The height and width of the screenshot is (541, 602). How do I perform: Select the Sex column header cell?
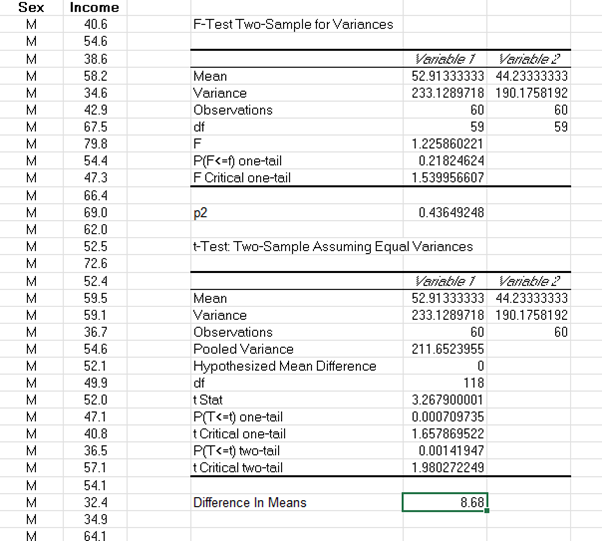[31, 7]
